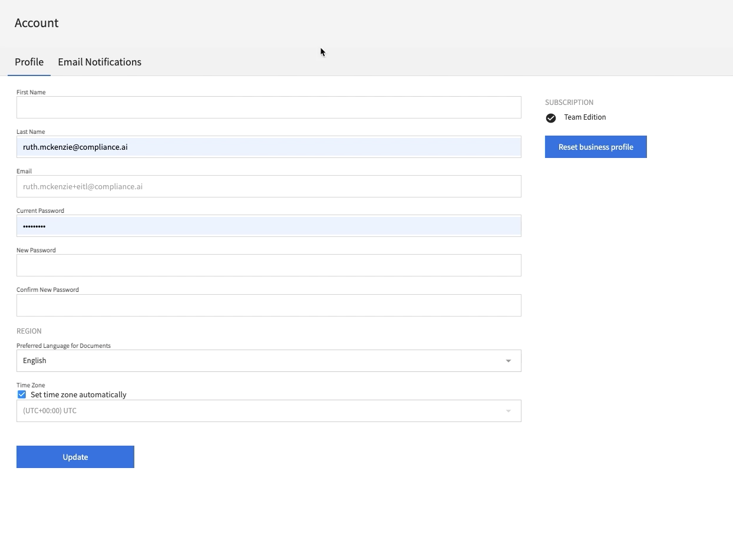Click the Update button
The image size is (733, 560).
75,457
